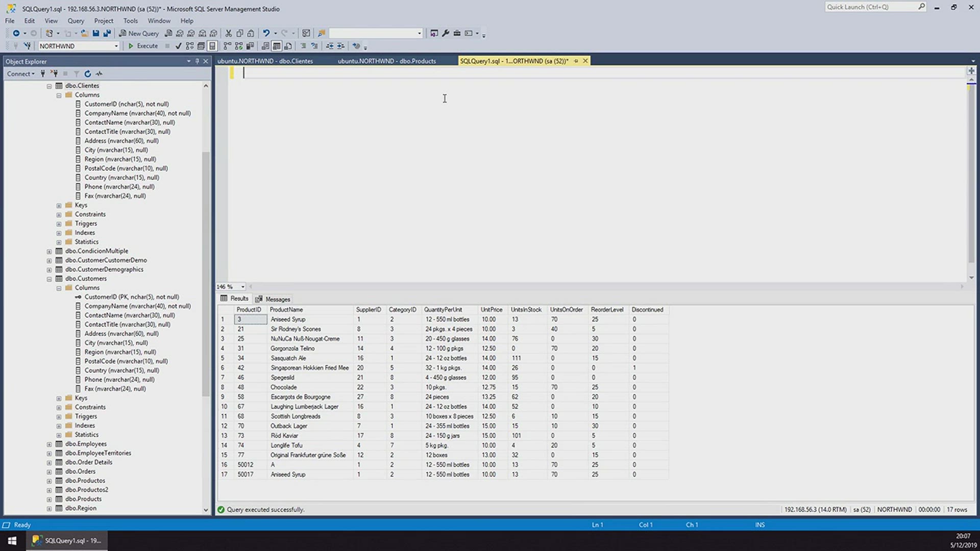
Task: Click Comment Out Selected Lines icon
Action: coord(303,46)
